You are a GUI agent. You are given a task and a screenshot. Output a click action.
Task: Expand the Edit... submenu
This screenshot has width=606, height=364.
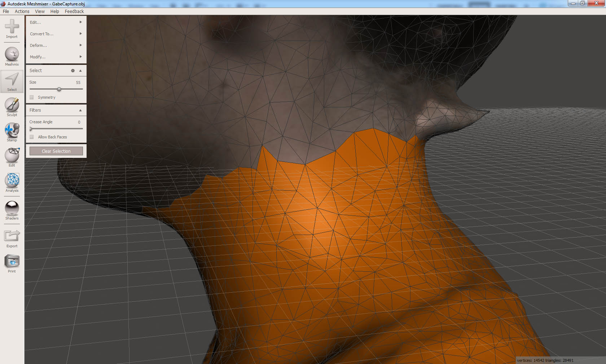click(x=56, y=22)
